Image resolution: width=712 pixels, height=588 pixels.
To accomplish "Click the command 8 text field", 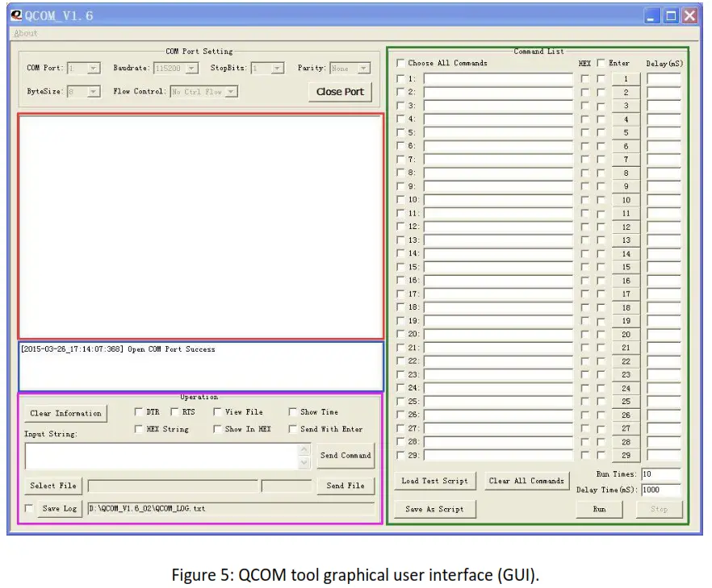I will pos(498,173).
